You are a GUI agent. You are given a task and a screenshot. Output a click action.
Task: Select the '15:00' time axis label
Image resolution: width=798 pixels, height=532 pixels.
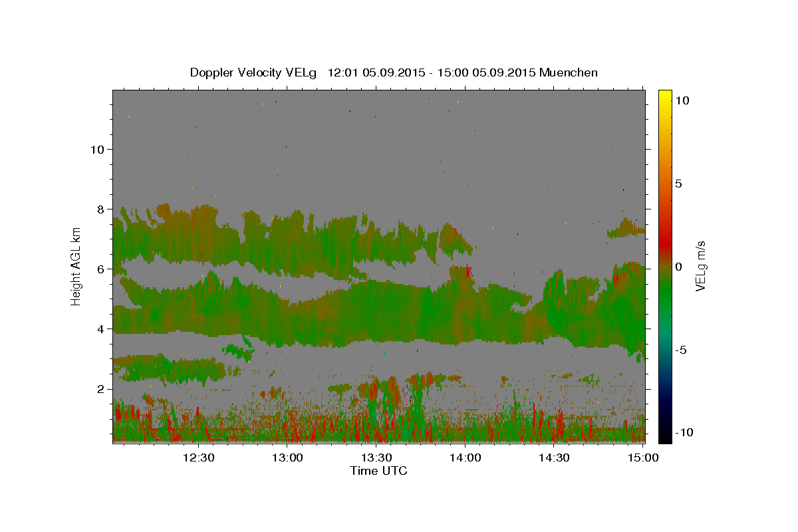coord(642,458)
